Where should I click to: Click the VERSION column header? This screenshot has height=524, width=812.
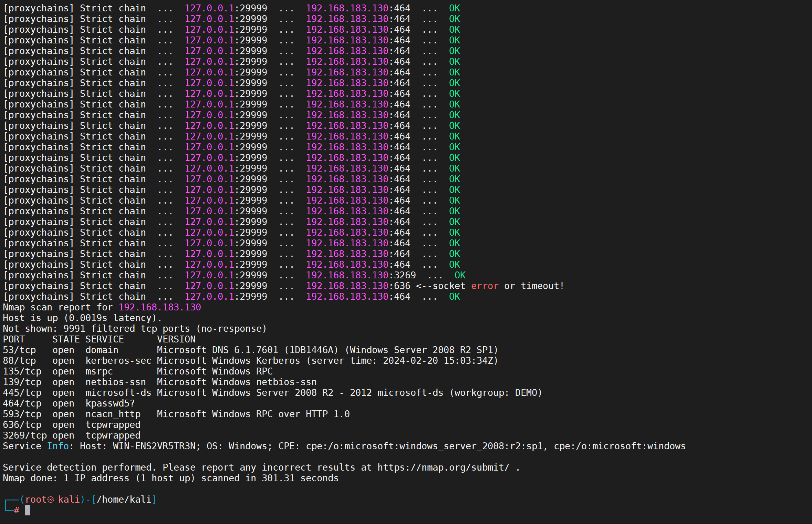[x=176, y=339]
